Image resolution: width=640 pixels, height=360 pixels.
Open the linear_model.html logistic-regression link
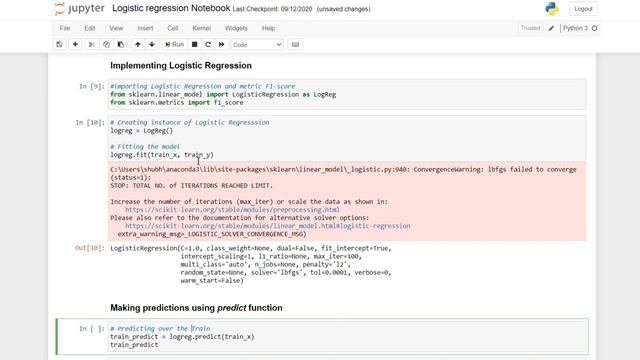[267, 226]
